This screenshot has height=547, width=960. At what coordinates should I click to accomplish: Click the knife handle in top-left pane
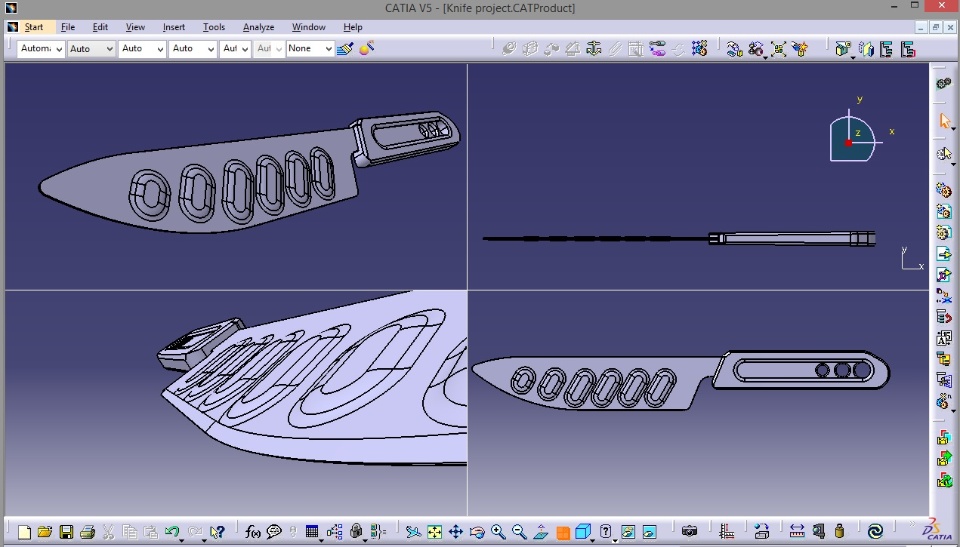click(x=405, y=138)
